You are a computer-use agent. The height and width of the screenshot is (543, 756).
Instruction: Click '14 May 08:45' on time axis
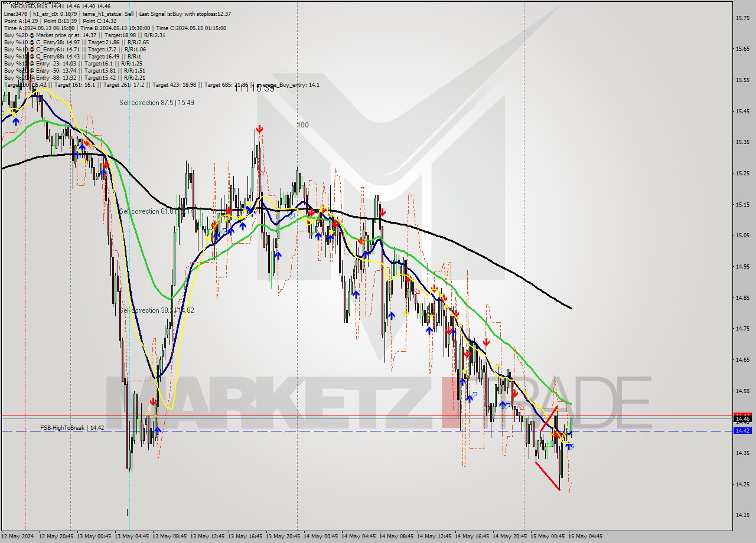tap(396, 537)
